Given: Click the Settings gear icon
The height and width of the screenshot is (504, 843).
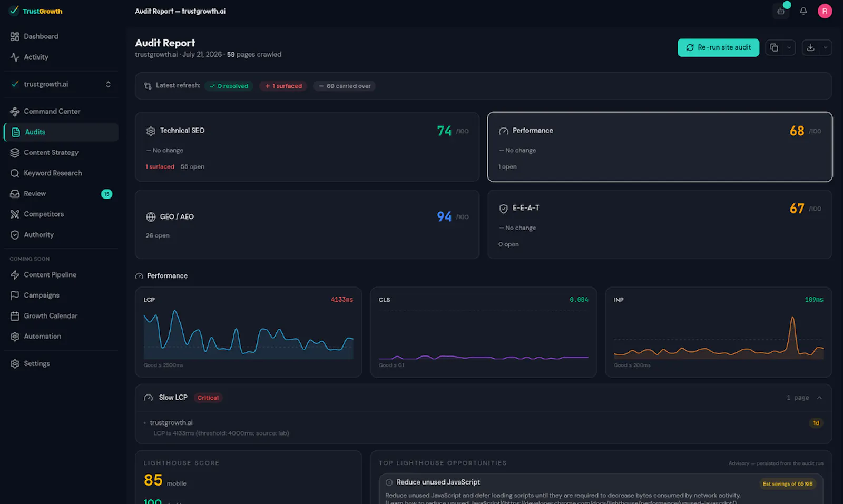Looking at the screenshot, I should [x=15, y=364].
